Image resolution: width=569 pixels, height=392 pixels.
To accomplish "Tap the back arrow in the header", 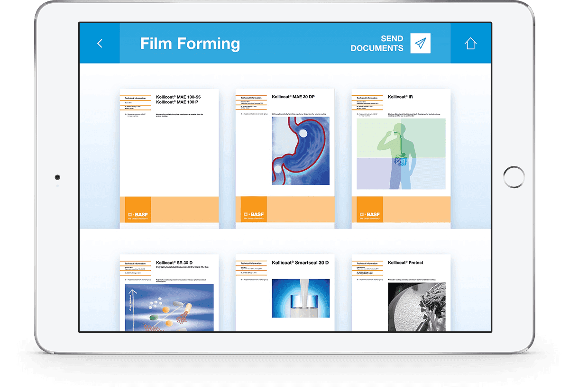I will click(100, 44).
